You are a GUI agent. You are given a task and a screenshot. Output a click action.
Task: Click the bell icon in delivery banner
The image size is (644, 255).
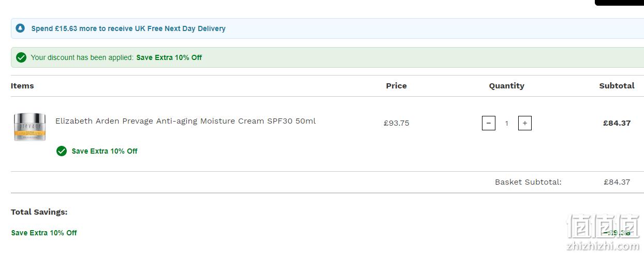[20, 28]
